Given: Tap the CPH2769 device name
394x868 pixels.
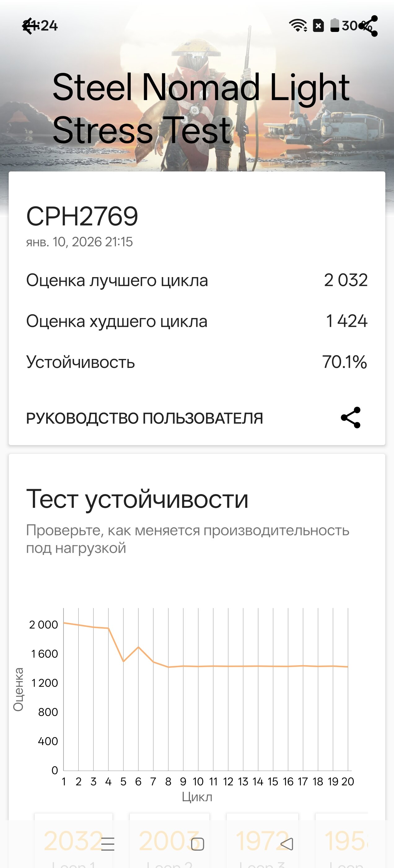Looking at the screenshot, I should (82, 216).
